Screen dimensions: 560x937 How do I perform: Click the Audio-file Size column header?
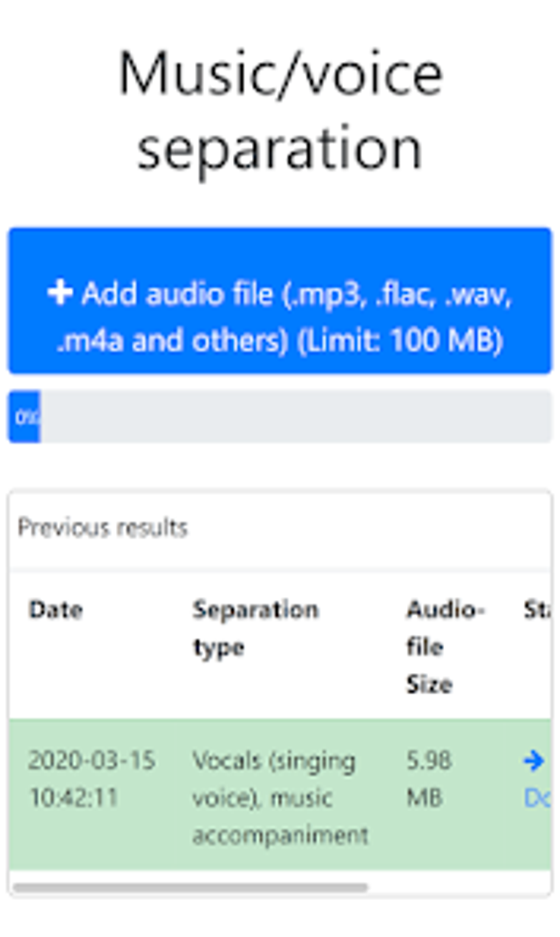click(445, 646)
